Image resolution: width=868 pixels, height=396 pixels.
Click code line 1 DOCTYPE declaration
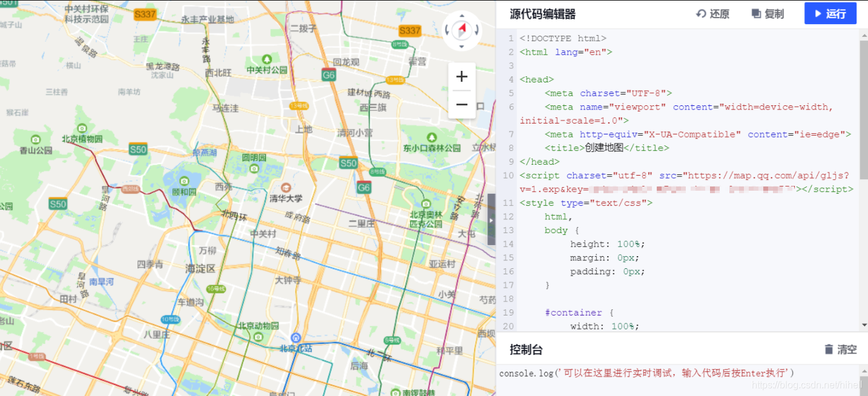[563, 38]
